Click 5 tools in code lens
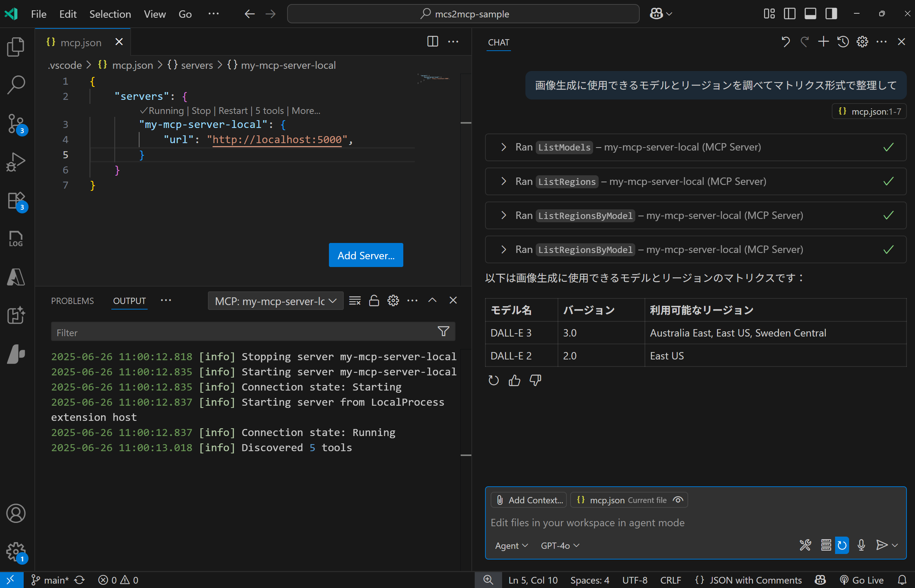915x588 pixels. (x=270, y=111)
